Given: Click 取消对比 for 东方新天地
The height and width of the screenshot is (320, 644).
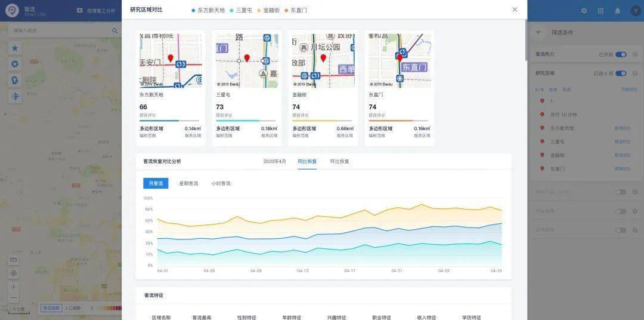Looking at the screenshot, I should click(x=622, y=128).
